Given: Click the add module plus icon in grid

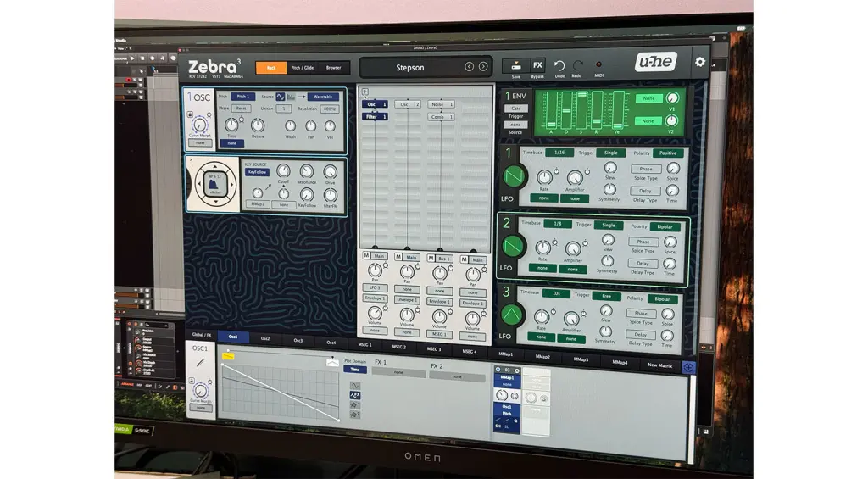Looking at the screenshot, I should [x=365, y=92].
